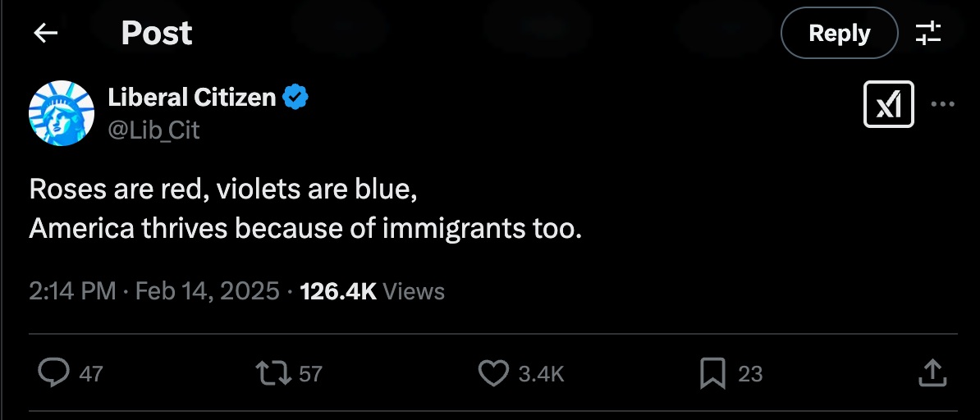The width and height of the screenshot is (980, 420).
Task: Click the Grok explain-this-post icon
Action: (889, 105)
